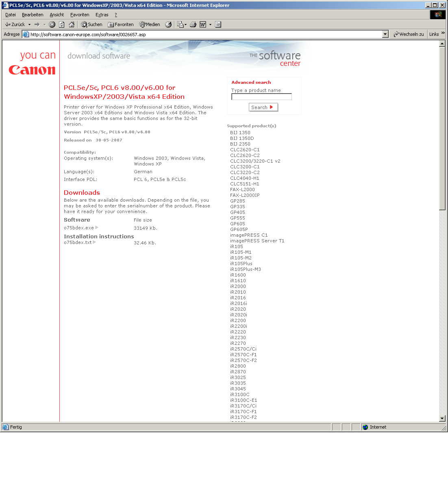Click the scroll down arrow of the page
Image resolution: width=448 pixels, height=488 pixels.
coord(442,418)
